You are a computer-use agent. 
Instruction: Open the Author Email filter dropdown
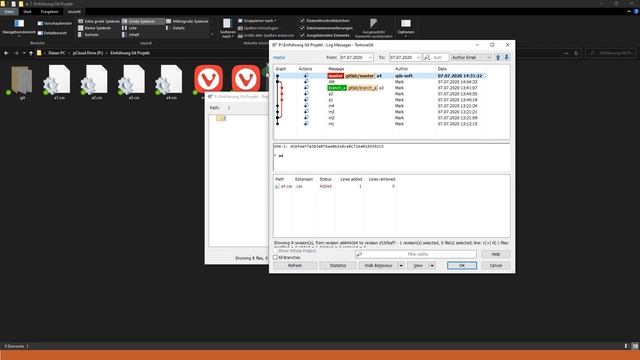pos(488,58)
